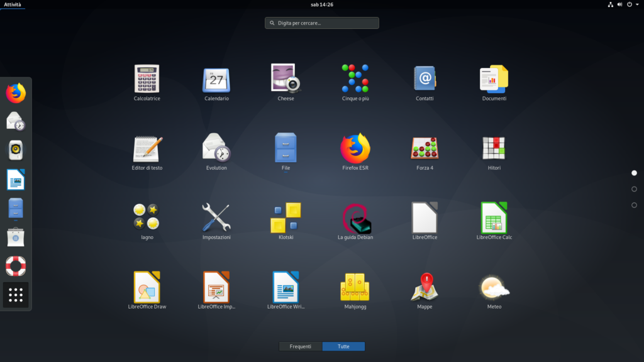Go to second app page indicator
644x362 pixels.
click(634, 189)
